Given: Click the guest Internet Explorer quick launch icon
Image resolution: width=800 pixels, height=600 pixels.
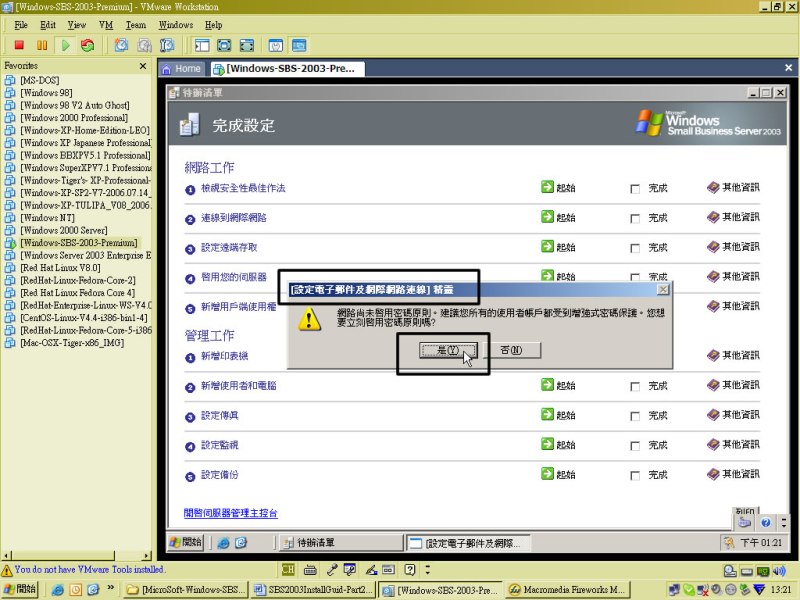Looking at the screenshot, I should 223,543.
